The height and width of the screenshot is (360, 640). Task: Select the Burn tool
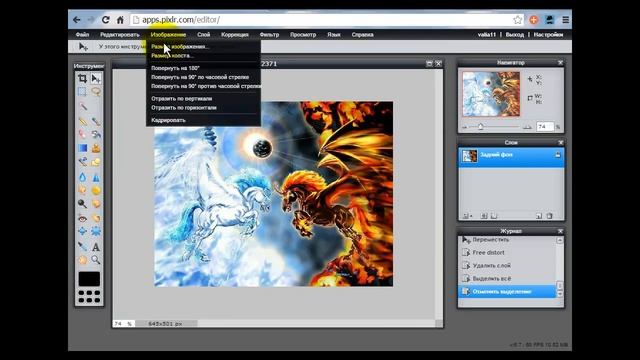pyautogui.click(x=96, y=203)
